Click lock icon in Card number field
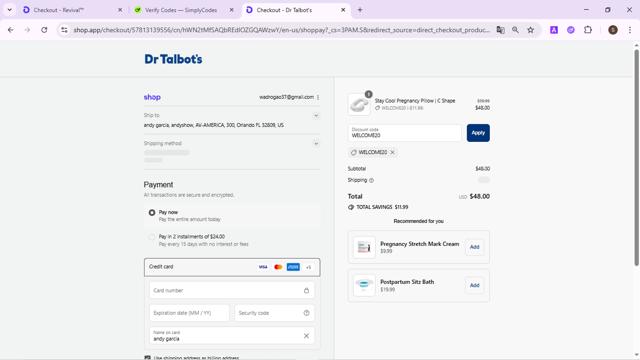Screen dimensions: 640x360 pos(306,291)
